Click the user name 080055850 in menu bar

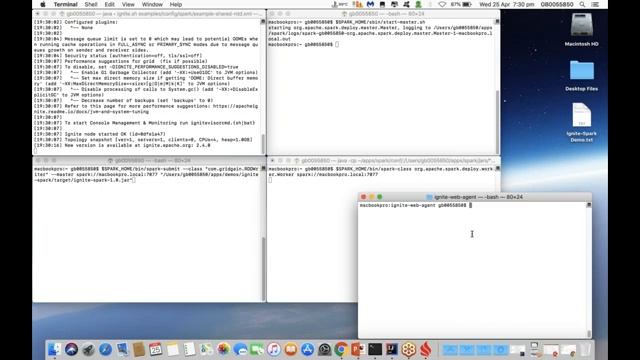[x=557, y=4]
